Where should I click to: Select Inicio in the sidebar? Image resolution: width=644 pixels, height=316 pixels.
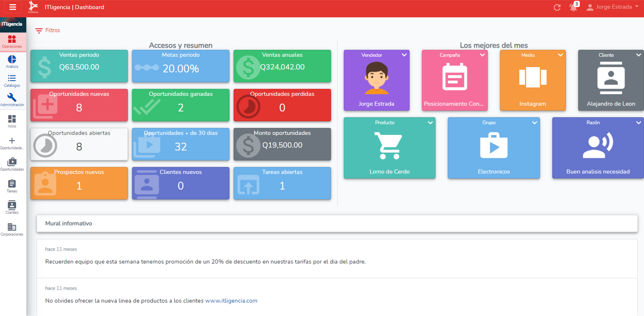tap(12, 121)
